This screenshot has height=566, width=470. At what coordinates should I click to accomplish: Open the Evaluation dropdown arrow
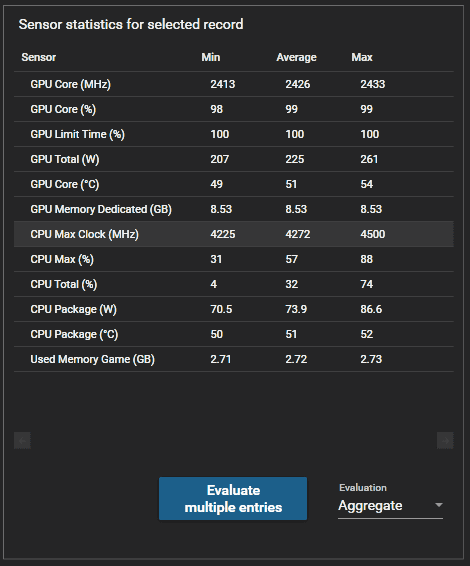pyautogui.click(x=439, y=505)
